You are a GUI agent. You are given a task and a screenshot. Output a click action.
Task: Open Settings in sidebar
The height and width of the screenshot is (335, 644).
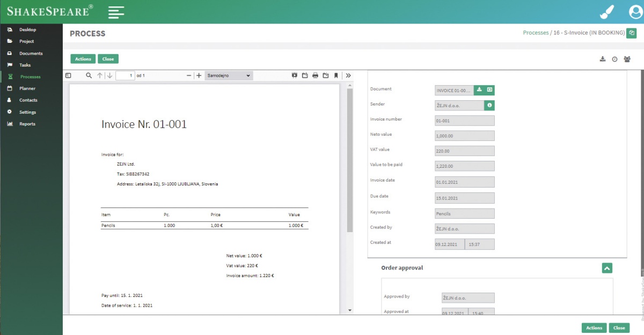(x=27, y=112)
